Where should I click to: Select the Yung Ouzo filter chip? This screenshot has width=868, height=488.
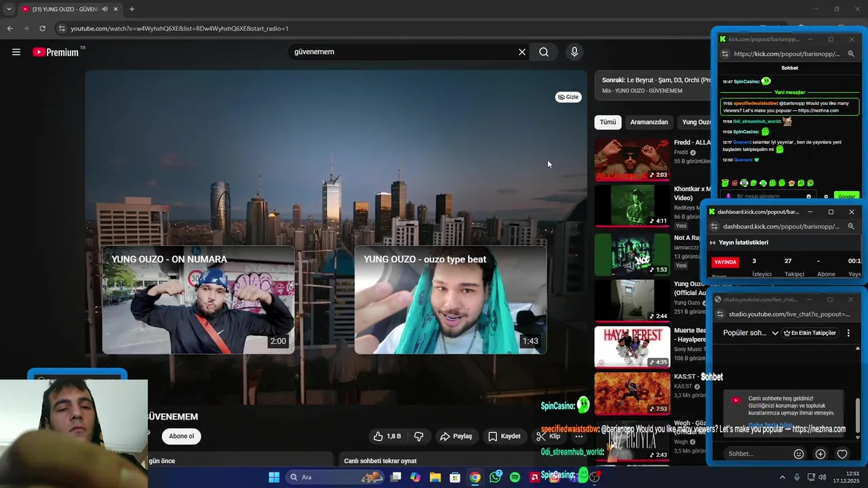(696, 122)
